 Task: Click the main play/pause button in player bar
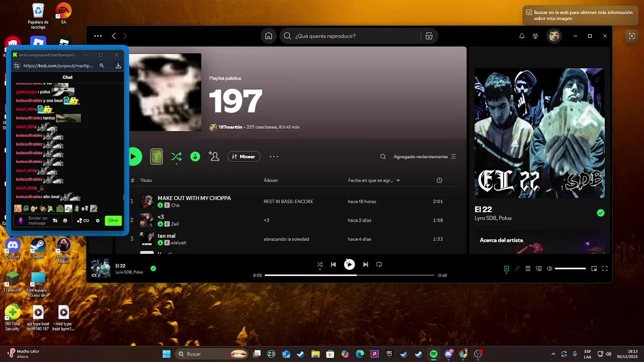click(349, 264)
